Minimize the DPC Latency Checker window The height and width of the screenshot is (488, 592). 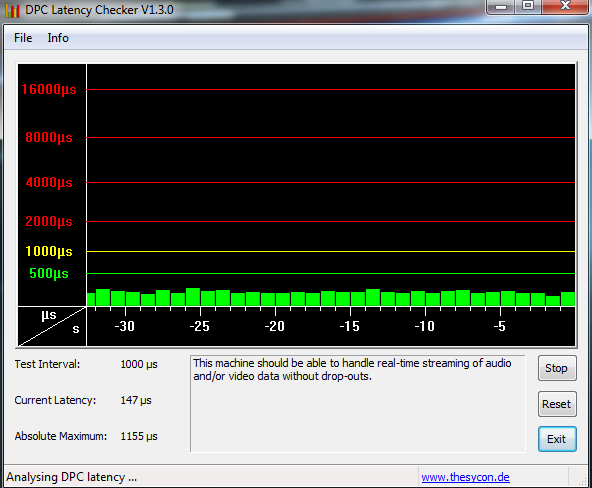pos(501,6)
